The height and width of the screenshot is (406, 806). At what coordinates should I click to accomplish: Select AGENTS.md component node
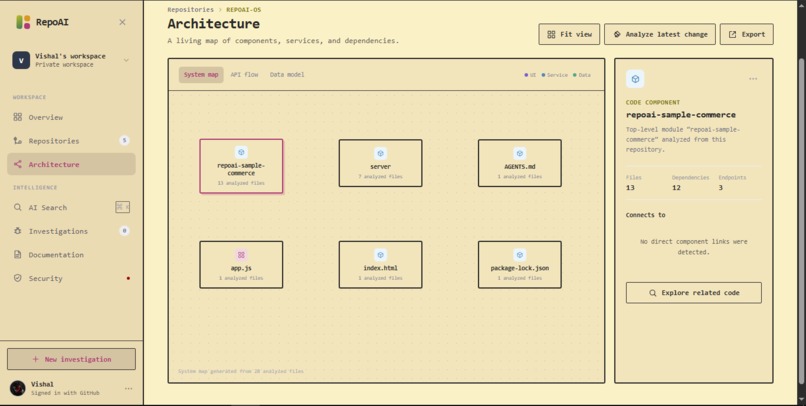(520, 163)
